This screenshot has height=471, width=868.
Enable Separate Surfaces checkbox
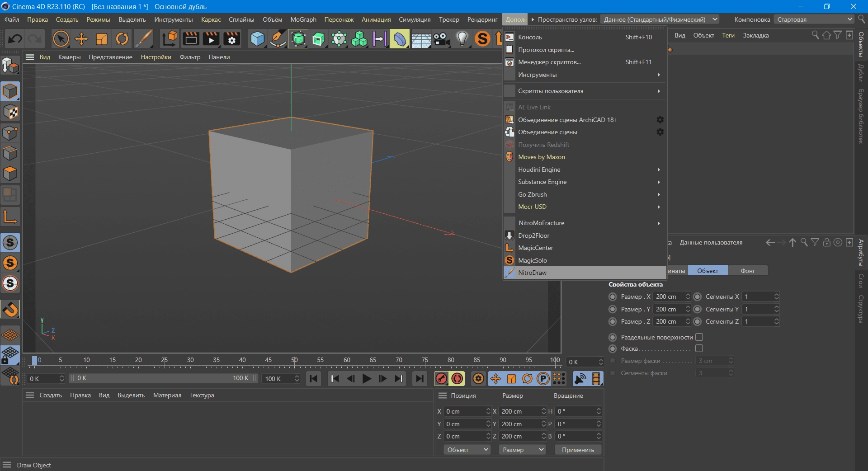click(x=699, y=337)
